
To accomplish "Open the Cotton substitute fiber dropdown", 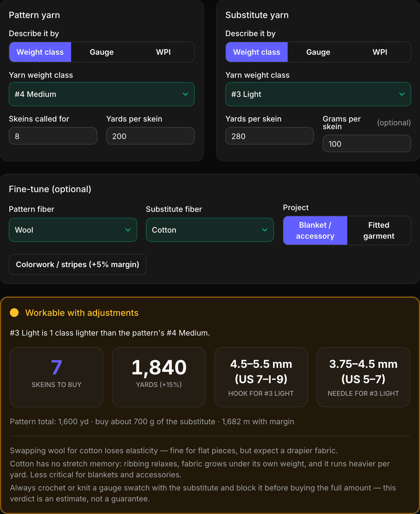I will point(210,230).
